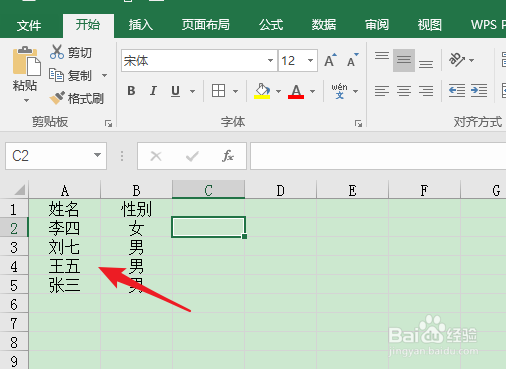The height and width of the screenshot is (369, 506).
Task: Select cell containing 性别
Action: click(136, 209)
